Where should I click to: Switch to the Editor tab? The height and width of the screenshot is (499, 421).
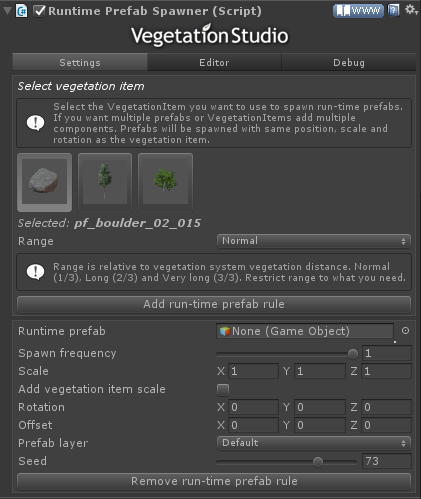[214, 63]
